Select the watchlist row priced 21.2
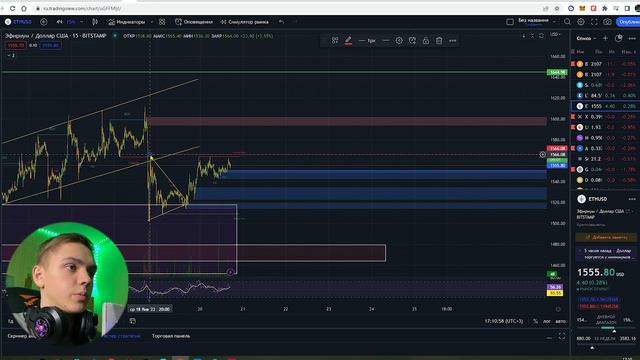 (605, 159)
